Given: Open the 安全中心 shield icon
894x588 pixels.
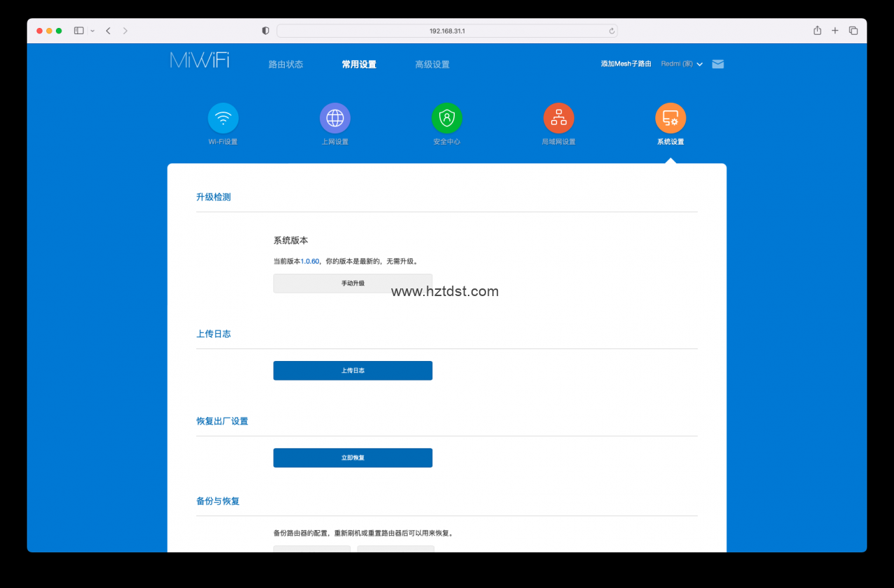Looking at the screenshot, I should tap(446, 118).
